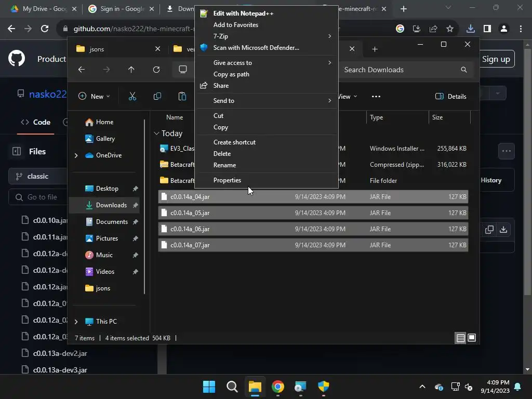The height and width of the screenshot is (399, 532).
Task: Toggle the Details pane
Action: [450, 96]
